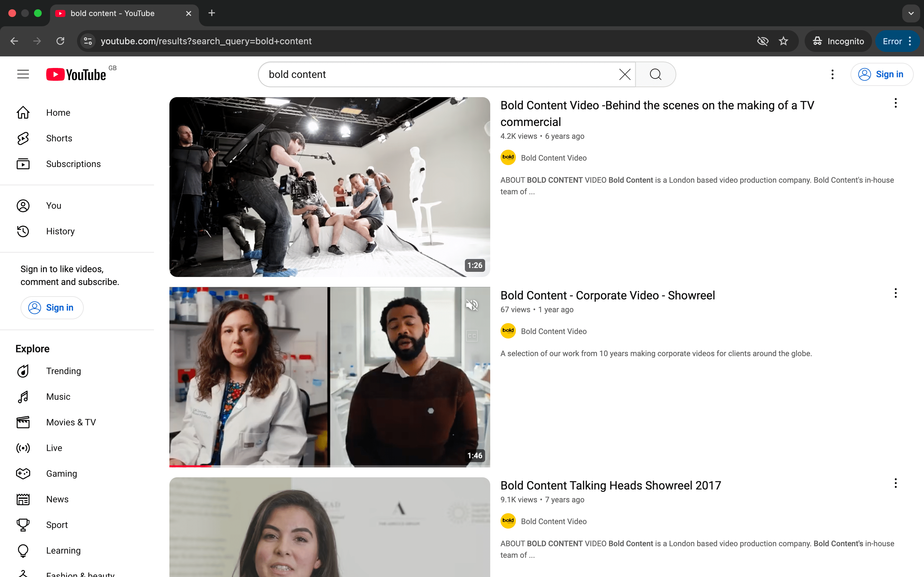Open the History section
This screenshot has width=924, height=577.
click(x=60, y=231)
